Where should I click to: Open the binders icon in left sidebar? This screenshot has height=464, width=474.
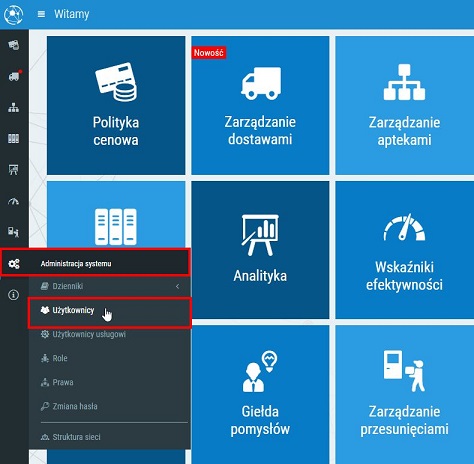tap(13, 138)
